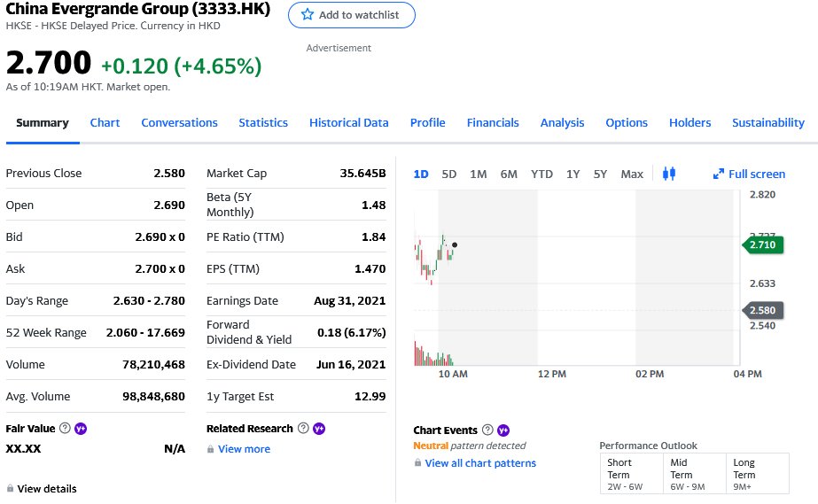Open the View more research link
Viewport: 818px width, 504px height.
pyautogui.click(x=244, y=449)
